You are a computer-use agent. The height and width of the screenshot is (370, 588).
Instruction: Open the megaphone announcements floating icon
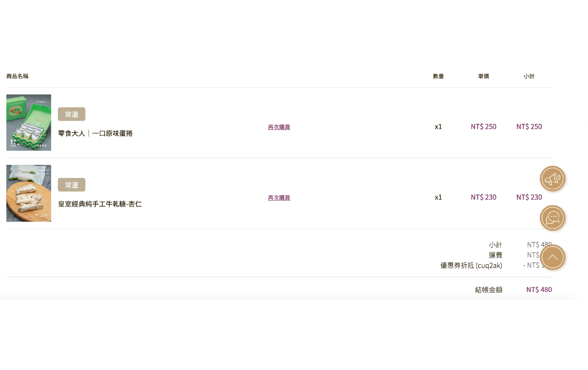(x=552, y=179)
